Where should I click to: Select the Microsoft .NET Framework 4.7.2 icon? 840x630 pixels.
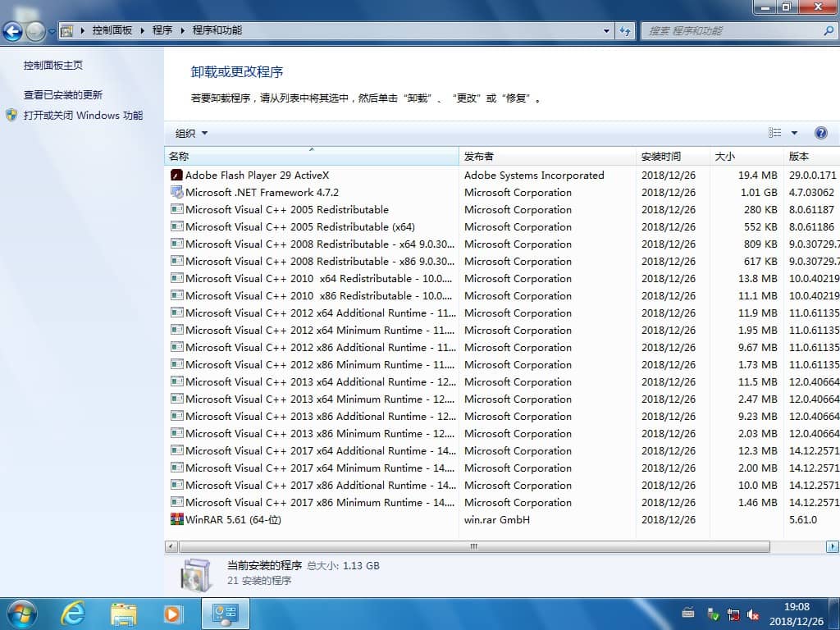[x=176, y=192]
